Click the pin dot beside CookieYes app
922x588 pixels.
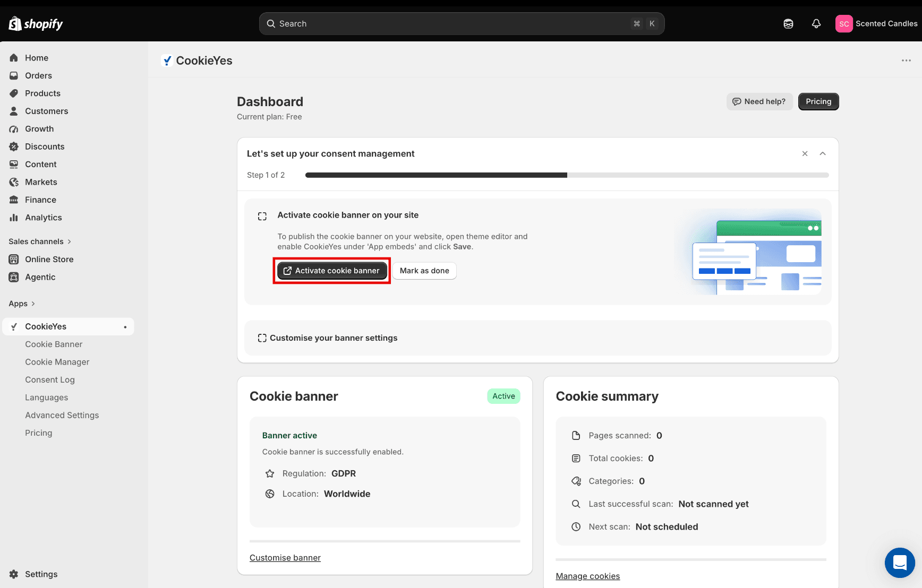[x=125, y=327]
